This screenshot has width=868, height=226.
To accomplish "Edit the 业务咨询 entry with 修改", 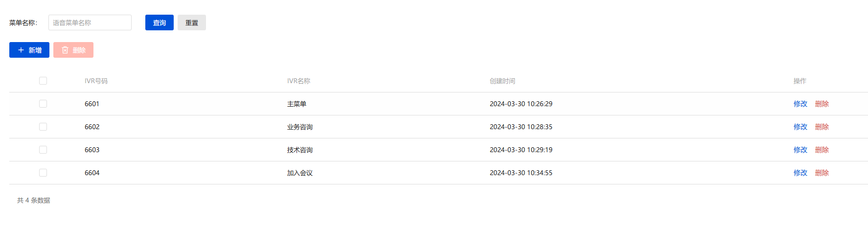I will tap(800, 127).
